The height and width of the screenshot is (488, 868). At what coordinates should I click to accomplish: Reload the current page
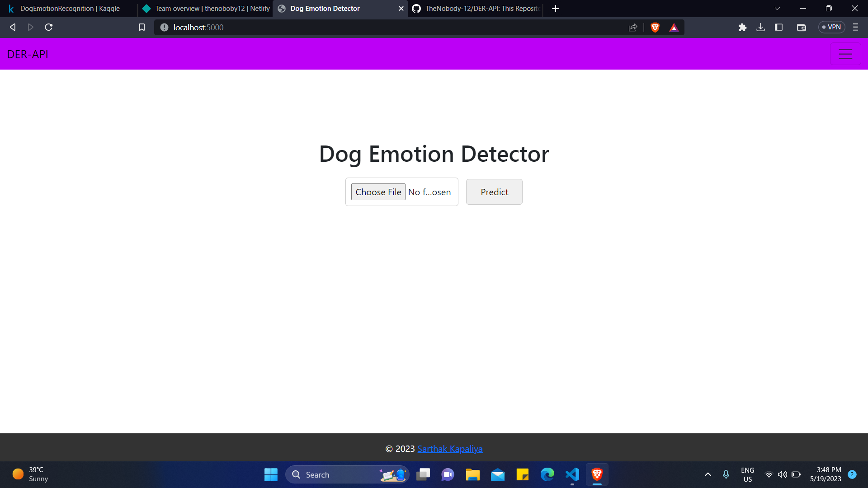(48, 27)
